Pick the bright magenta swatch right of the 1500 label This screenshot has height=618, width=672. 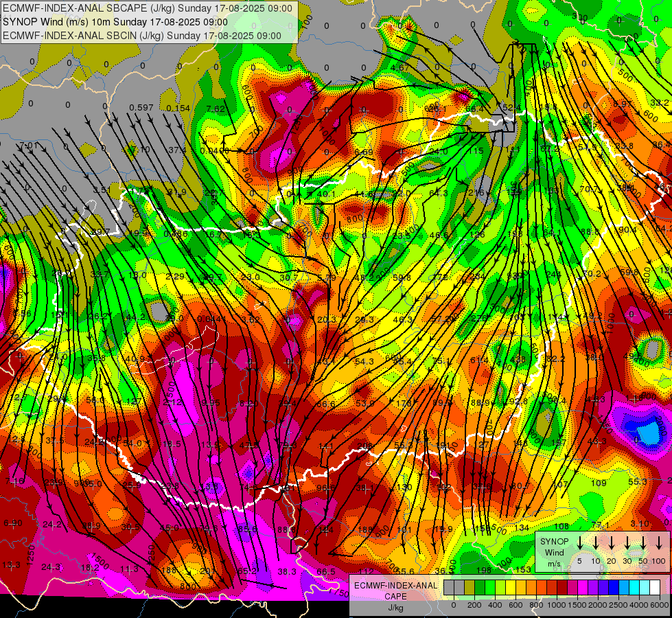583,587
